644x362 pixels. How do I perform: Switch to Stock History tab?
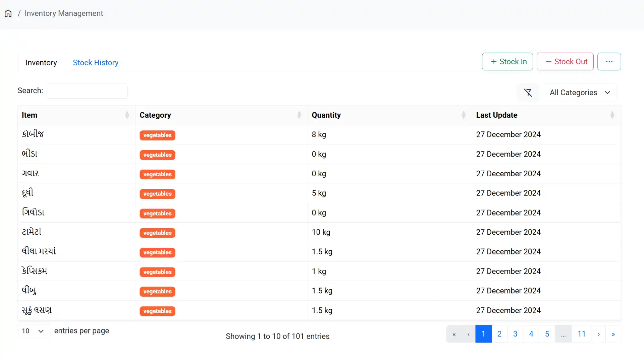(x=96, y=63)
